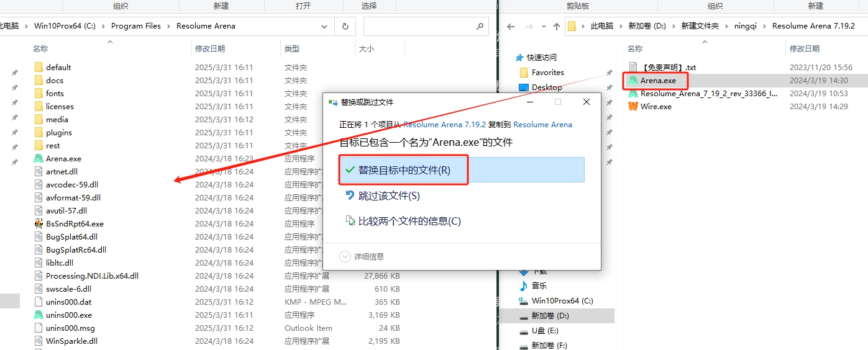Select BugSplatRc64.dll file name
Screen dimensions: 868x350
(76, 249)
